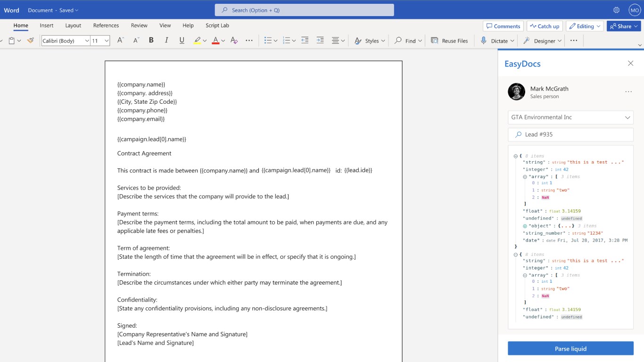Click the Document - Saved title
This screenshot has width=644, height=362.
point(53,10)
